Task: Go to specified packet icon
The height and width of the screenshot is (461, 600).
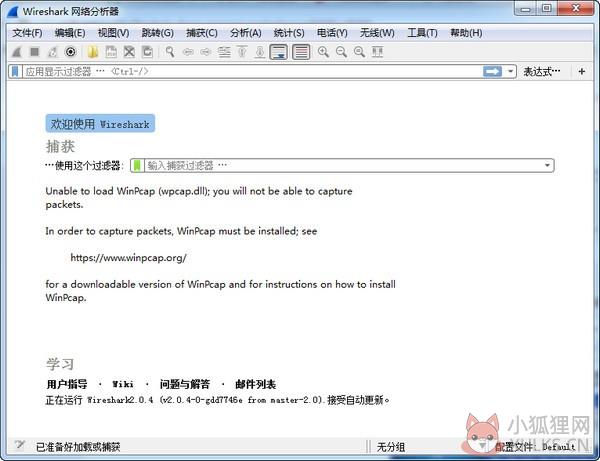Action: point(224,52)
